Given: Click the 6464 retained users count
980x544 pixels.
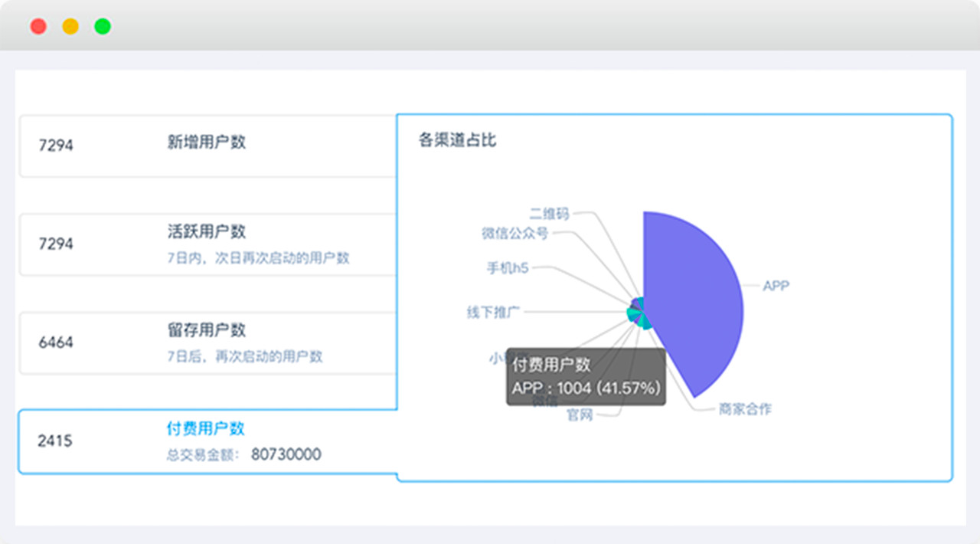Looking at the screenshot, I should click(x=56, y=342).
